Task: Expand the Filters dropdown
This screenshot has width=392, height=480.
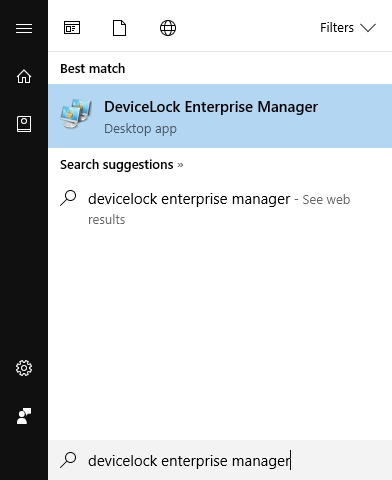Action: (348, 28)
